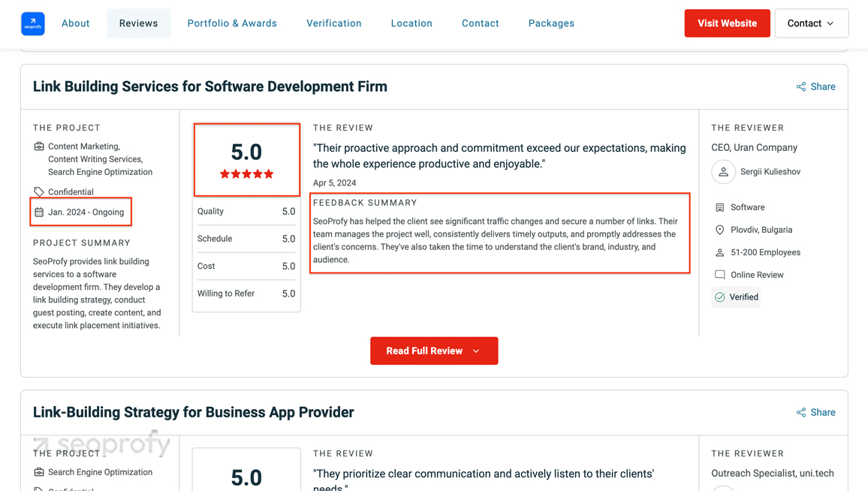Viewport: 868px width, 491px height.
Task: Click the Plovdiv, Bulgaria location text
Action: [x=761, y=230]
